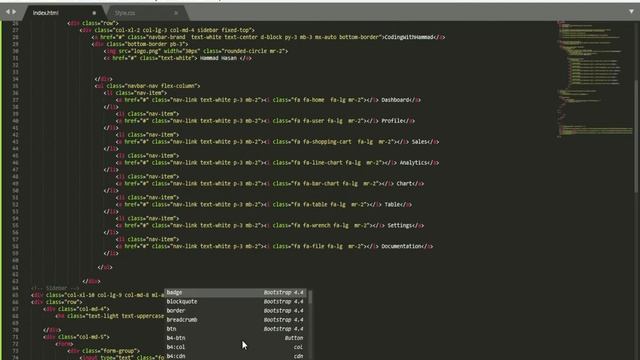The image size is (640, 360).
Task: Click the 'Settings' nav link text
Action: (x=400, y=226)
